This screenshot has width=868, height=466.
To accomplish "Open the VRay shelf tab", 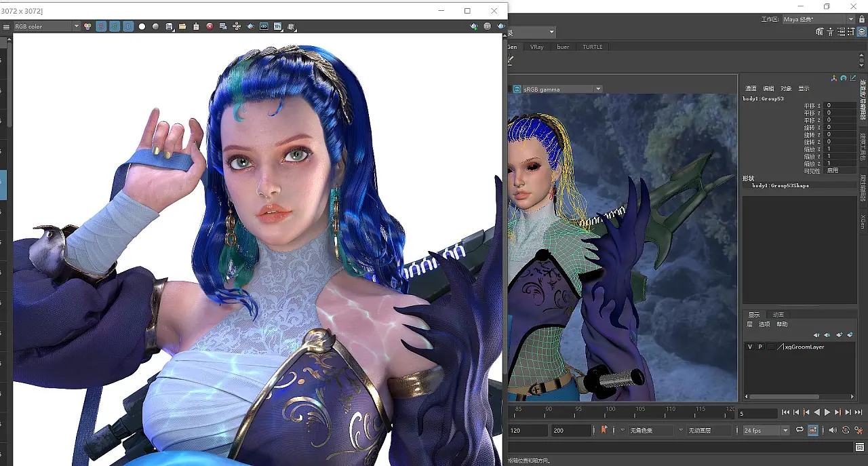I will click(x=536, y=47).
